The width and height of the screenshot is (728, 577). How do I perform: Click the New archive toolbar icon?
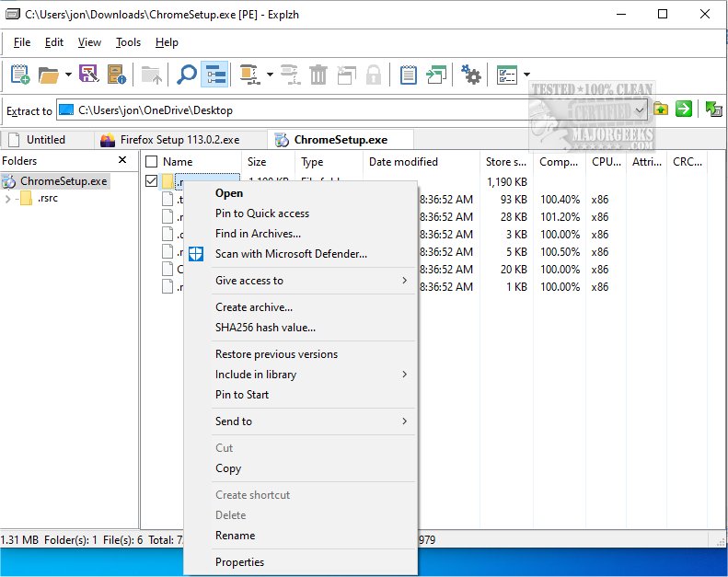click(x=20, y=75)
